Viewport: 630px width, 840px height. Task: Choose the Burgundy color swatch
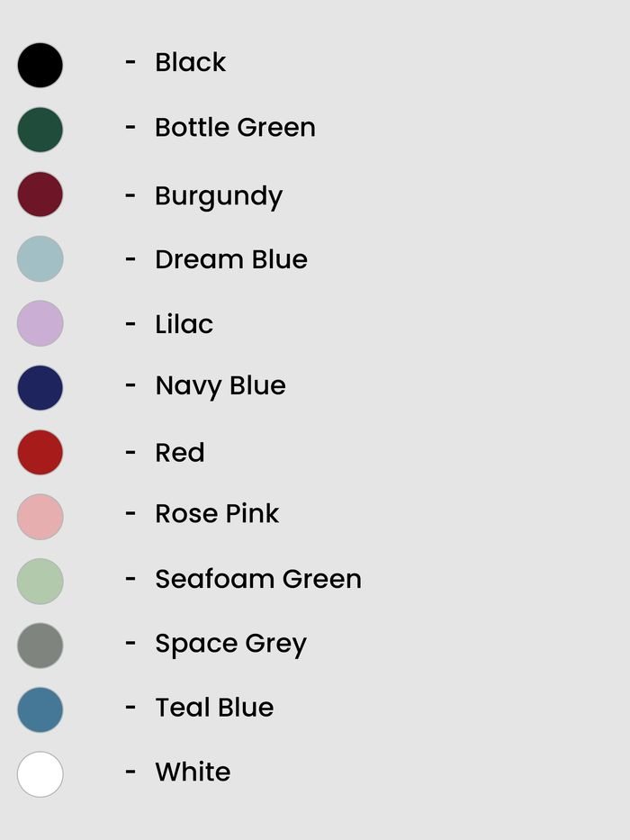coord(40,194)
